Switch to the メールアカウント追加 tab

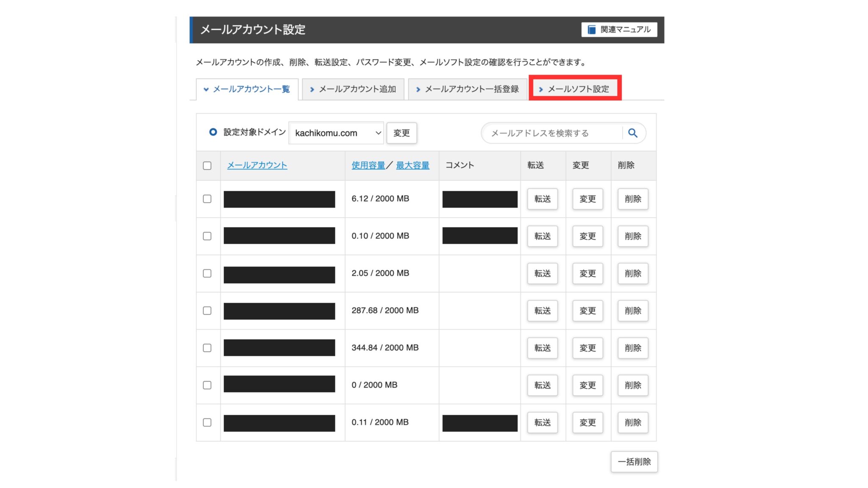[357, 89]
